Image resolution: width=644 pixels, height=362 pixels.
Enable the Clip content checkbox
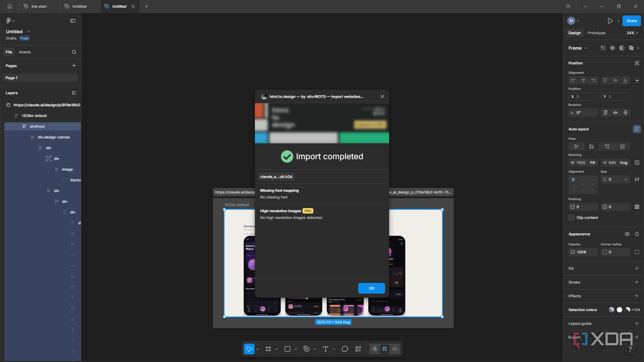pos(571,218)
